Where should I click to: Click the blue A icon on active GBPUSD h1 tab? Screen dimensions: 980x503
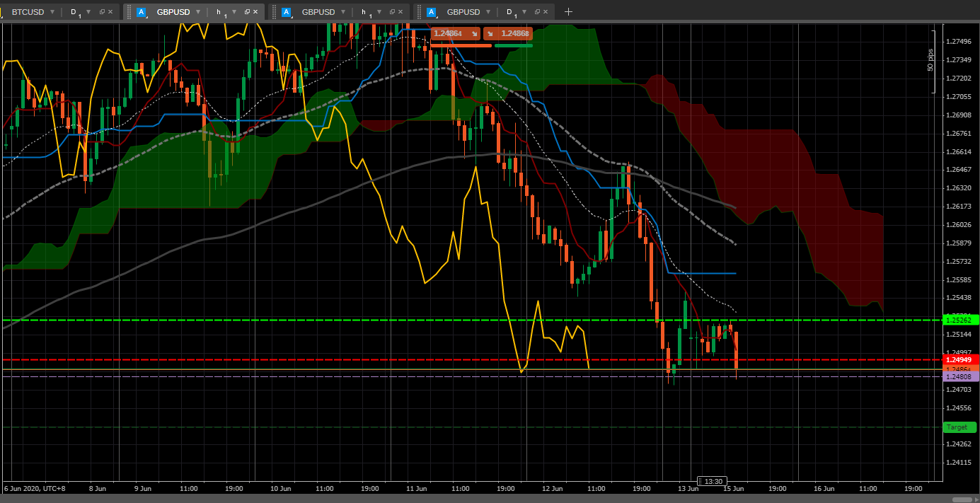coord(142,12)
